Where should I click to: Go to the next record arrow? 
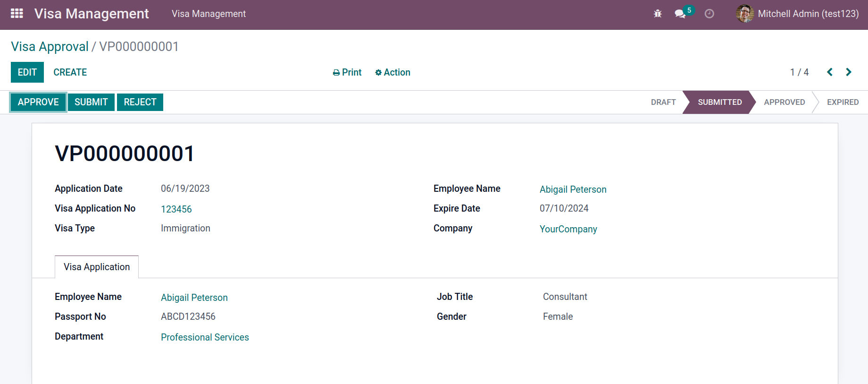click(849, 72)
